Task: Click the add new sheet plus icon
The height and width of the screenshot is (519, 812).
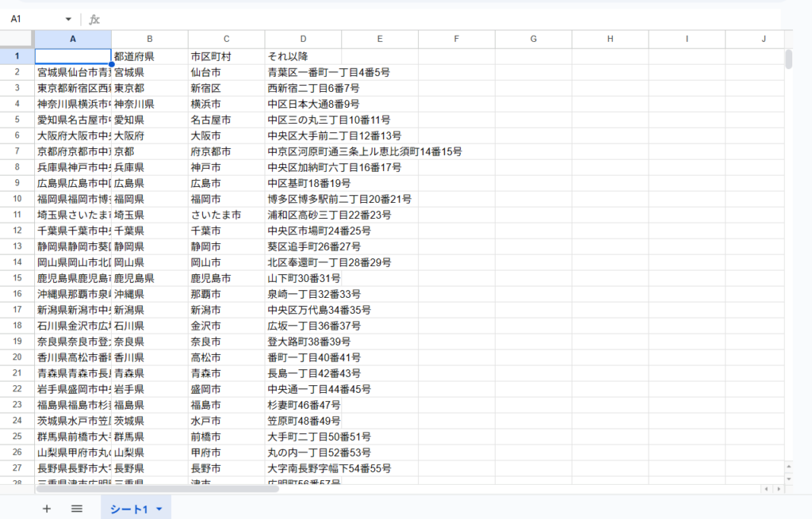Action: click(x=46, y=509)
